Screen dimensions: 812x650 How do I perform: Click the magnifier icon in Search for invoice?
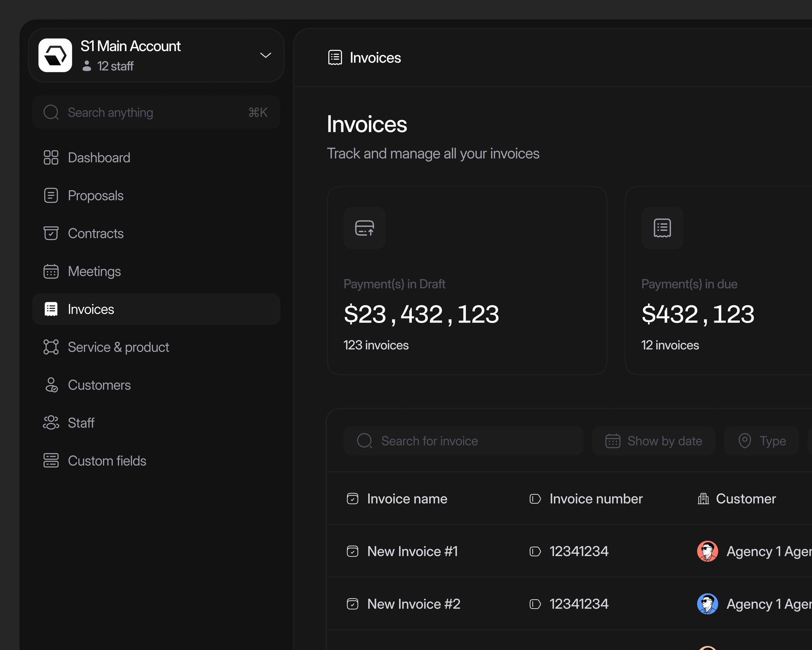click(364, 441)
